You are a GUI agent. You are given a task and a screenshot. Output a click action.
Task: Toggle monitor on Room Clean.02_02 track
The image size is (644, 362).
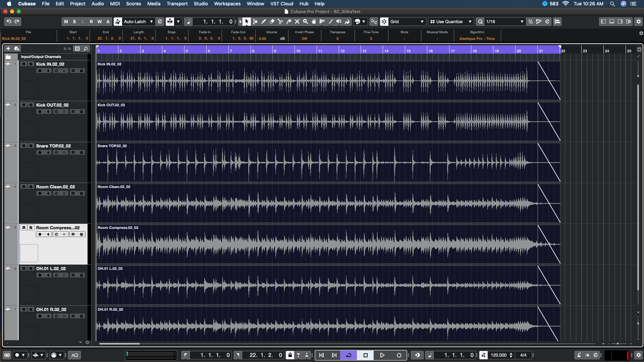pos(48,193)
